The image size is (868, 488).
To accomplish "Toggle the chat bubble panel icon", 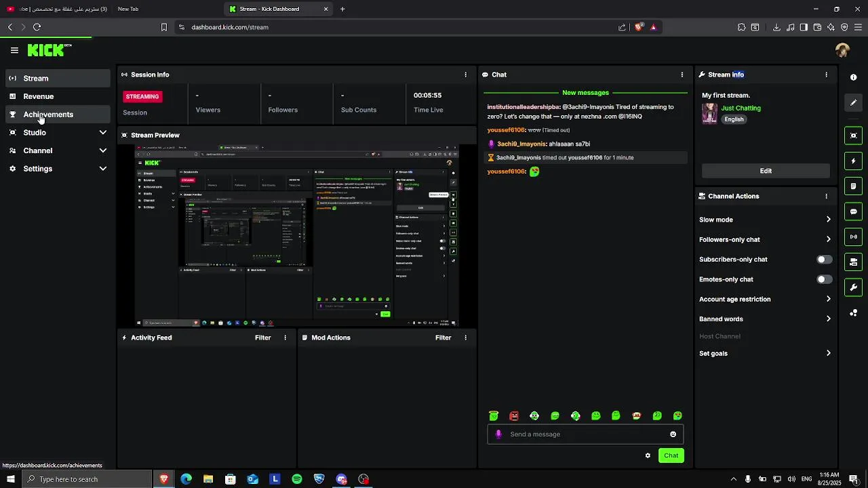I will [854, 211].
